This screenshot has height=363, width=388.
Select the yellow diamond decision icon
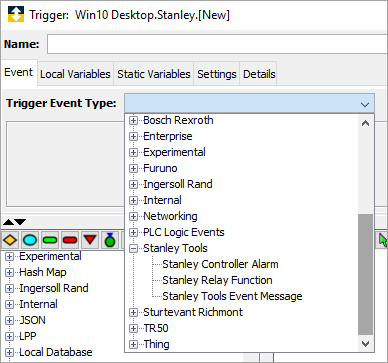tap(10, 240)
